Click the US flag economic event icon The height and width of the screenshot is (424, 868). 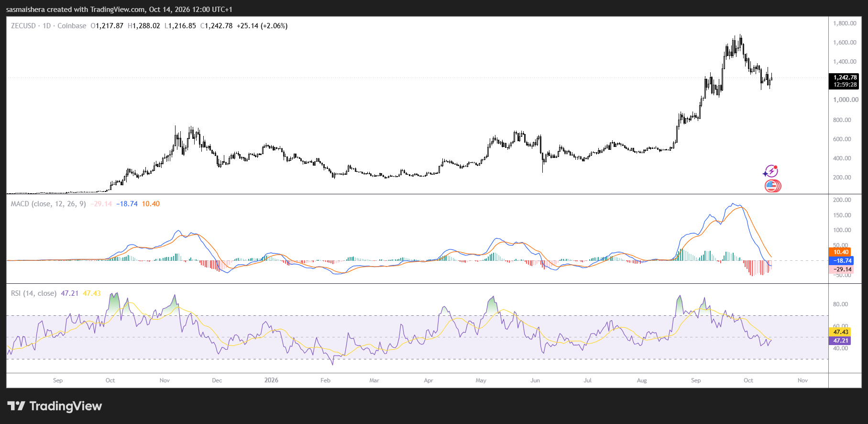click(772, 186)
